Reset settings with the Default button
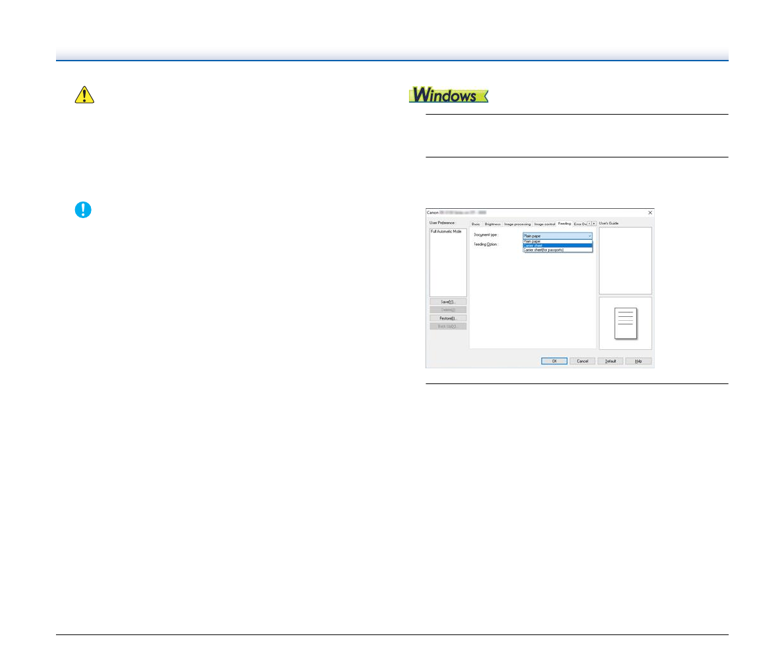Viewport: 784px width, 672px height. pyautogui.click(x=610, y=361)
